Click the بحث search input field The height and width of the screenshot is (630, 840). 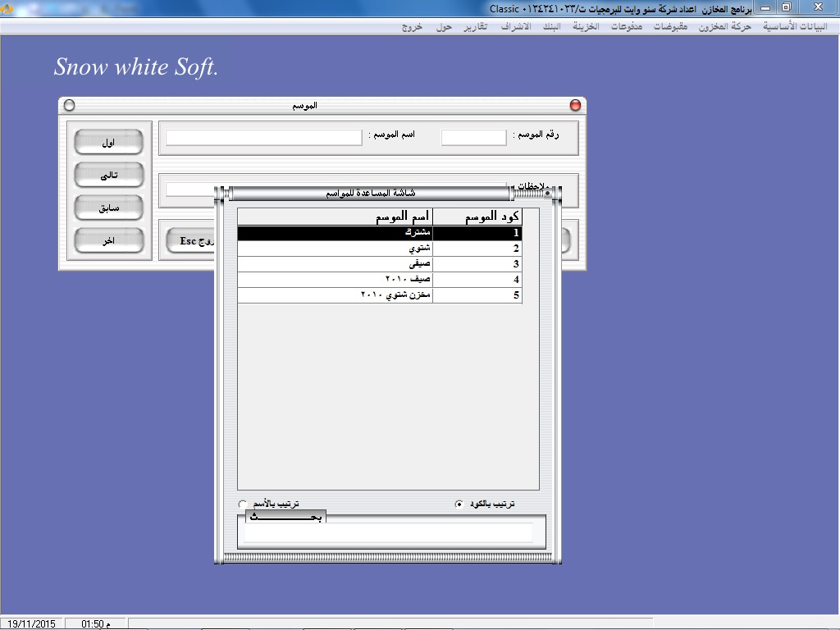[x=389, y=533]
